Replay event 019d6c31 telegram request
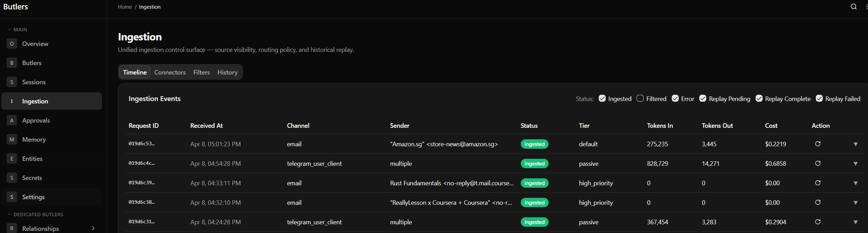This screenshot has width=868, height=233. pyautogui.click(x=818, y=222)
